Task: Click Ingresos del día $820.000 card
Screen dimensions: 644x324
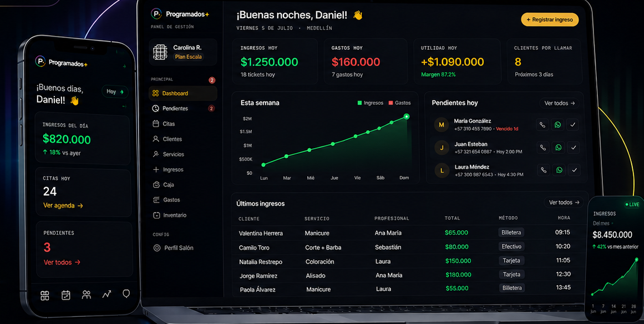Action: [82, 139]
